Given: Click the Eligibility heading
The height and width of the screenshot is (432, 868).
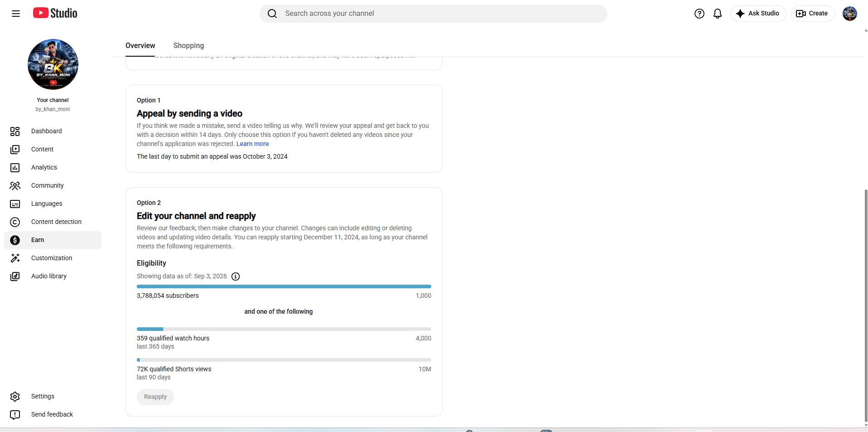Looking at the screenshot, I should coord(151,263).
